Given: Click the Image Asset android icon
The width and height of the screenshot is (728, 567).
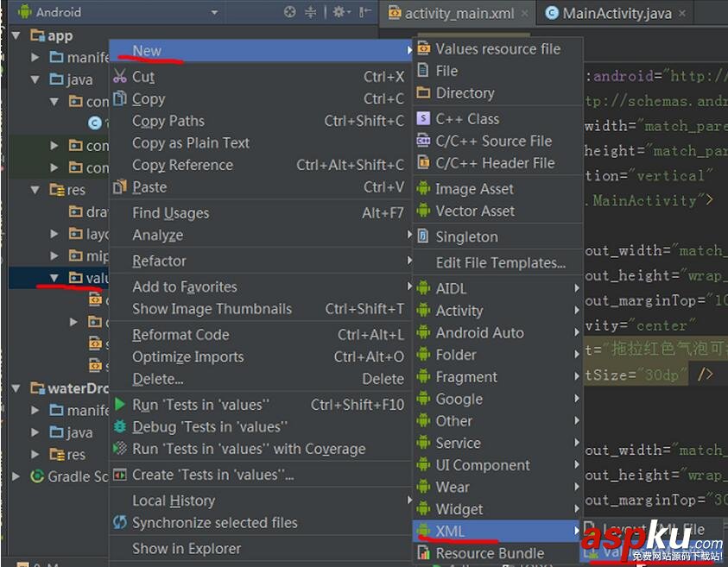Looking at the screenshot, I should click(x=423, y=188).
